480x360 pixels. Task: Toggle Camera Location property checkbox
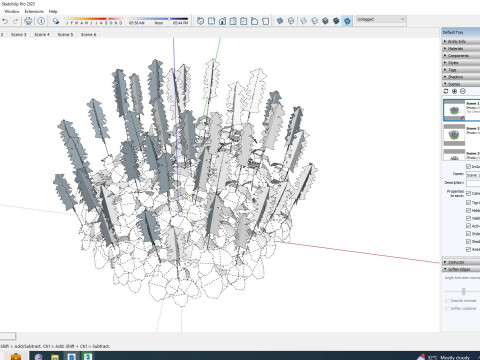(468, 193)
